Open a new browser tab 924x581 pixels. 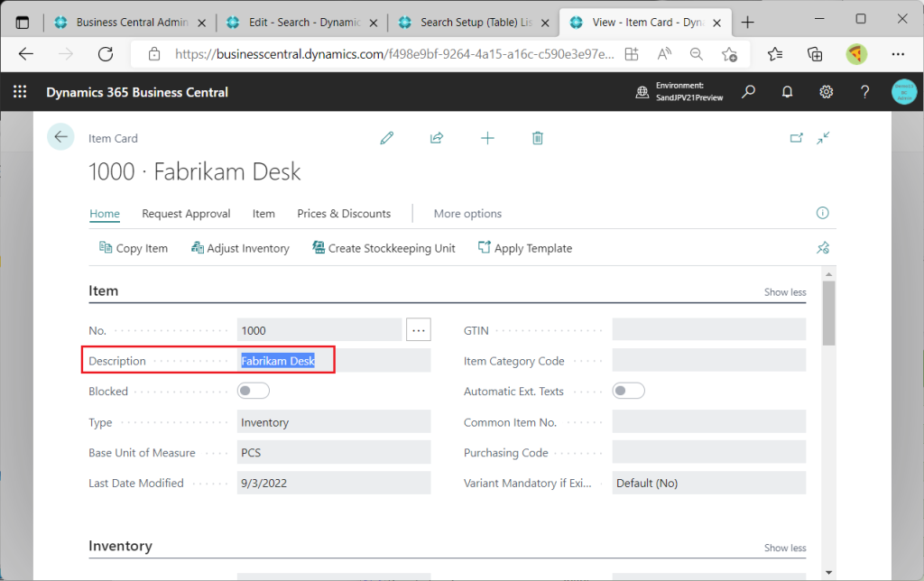(748, 23)
